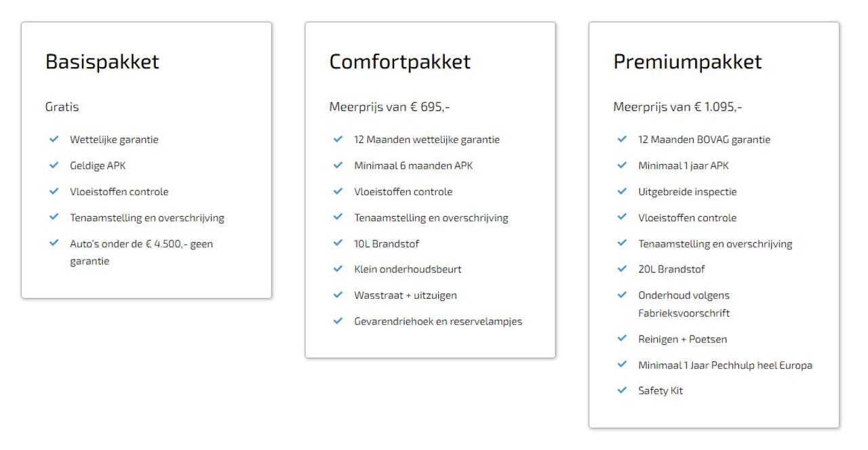Click checkmark next to Reinigen + Poetsen
This screenshot has width=868, height=450.
coord(623,339)
